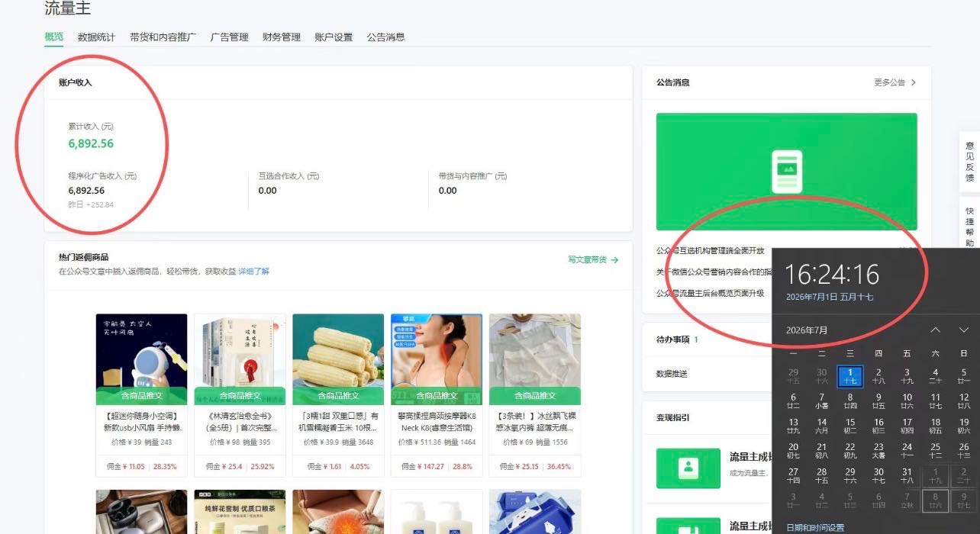Click the 快捷帮助 side button
Viewport: 980px width, 534px height.
[969, 227]
